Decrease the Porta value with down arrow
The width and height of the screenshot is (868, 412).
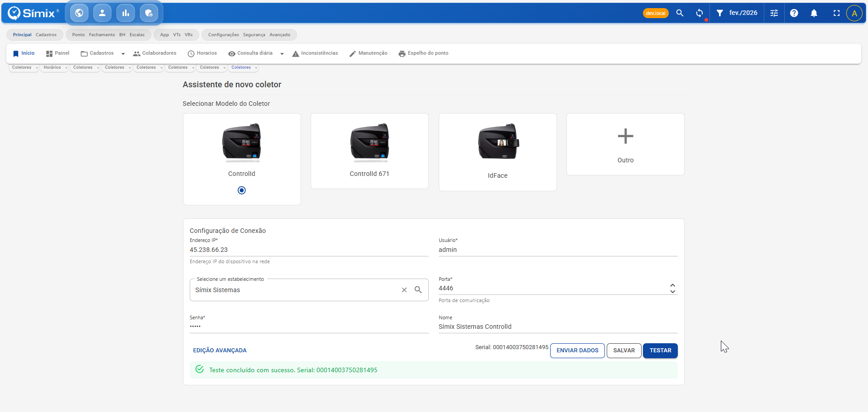click(672, 292)
